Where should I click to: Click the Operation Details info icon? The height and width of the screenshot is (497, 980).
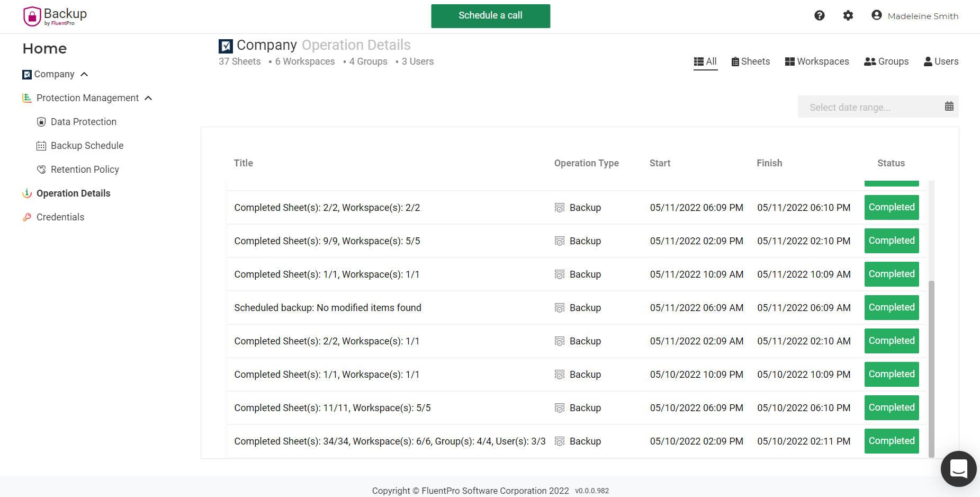[x=27, y=193]
